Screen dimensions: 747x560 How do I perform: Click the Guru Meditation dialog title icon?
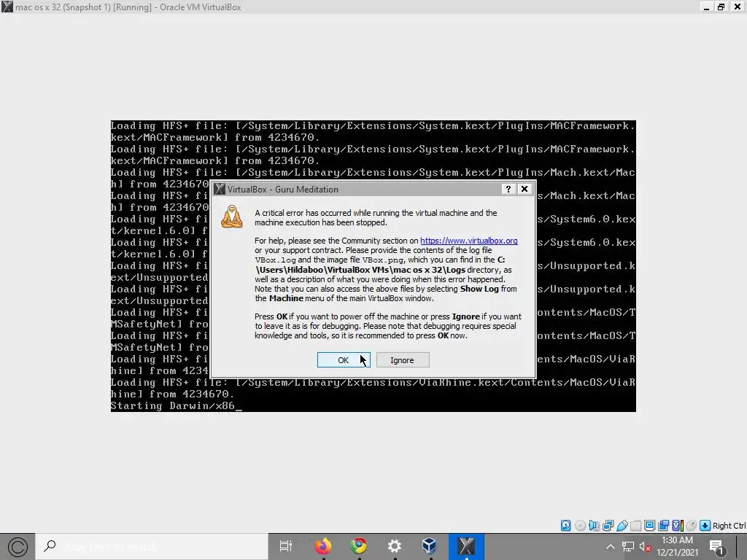click(x=219, y=189)
